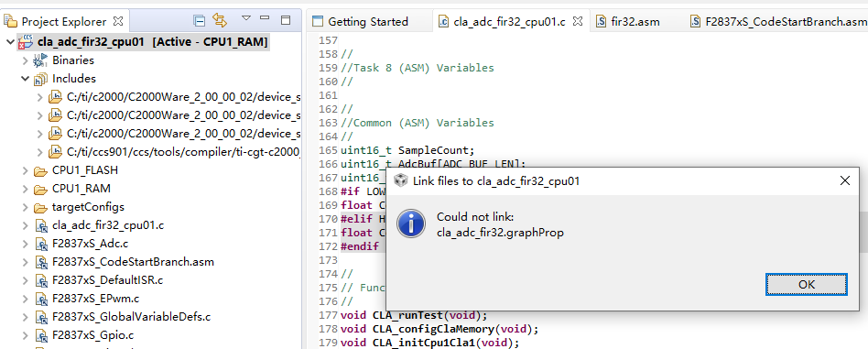Click line number 165 in the editor
Viewport: 868px width, 349px height.
[329, 150]
